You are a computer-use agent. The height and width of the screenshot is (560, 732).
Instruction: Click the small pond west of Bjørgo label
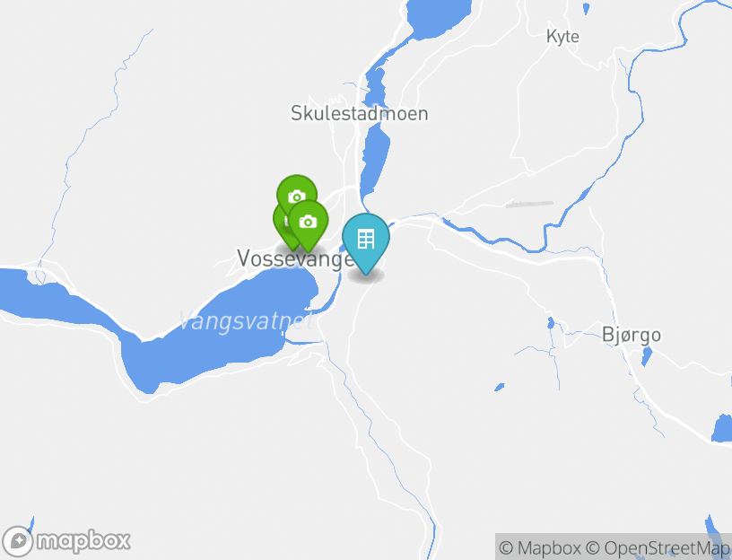(x=551, y=323)
